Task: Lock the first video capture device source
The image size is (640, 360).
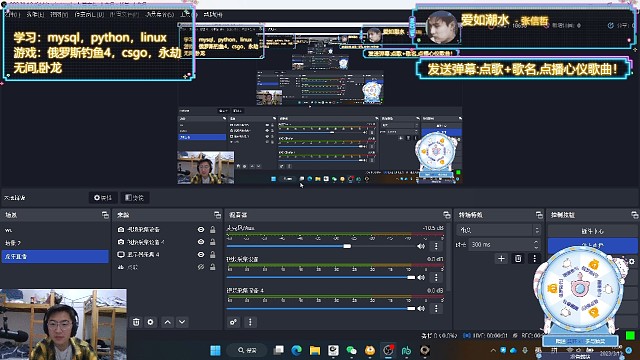Action: coord(213,229)
